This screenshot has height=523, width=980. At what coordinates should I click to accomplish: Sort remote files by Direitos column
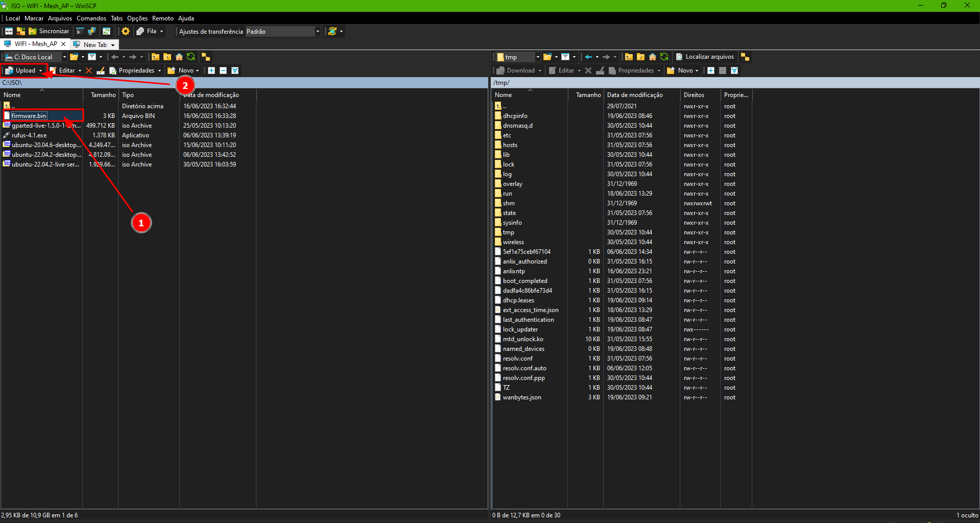694,95
